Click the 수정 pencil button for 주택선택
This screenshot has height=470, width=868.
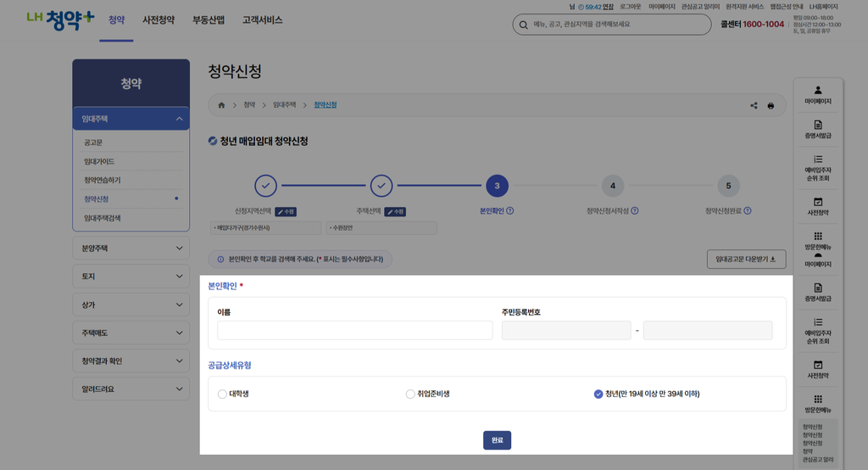[395, 212]
